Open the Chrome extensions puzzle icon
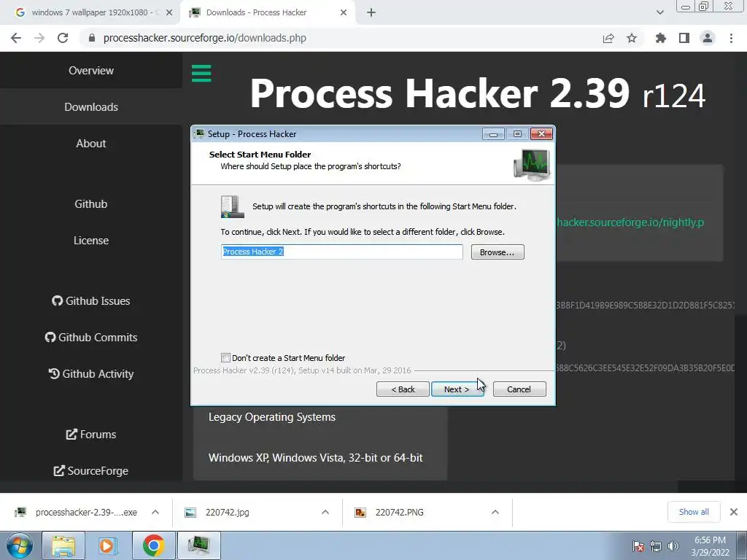 coord(661,38)
